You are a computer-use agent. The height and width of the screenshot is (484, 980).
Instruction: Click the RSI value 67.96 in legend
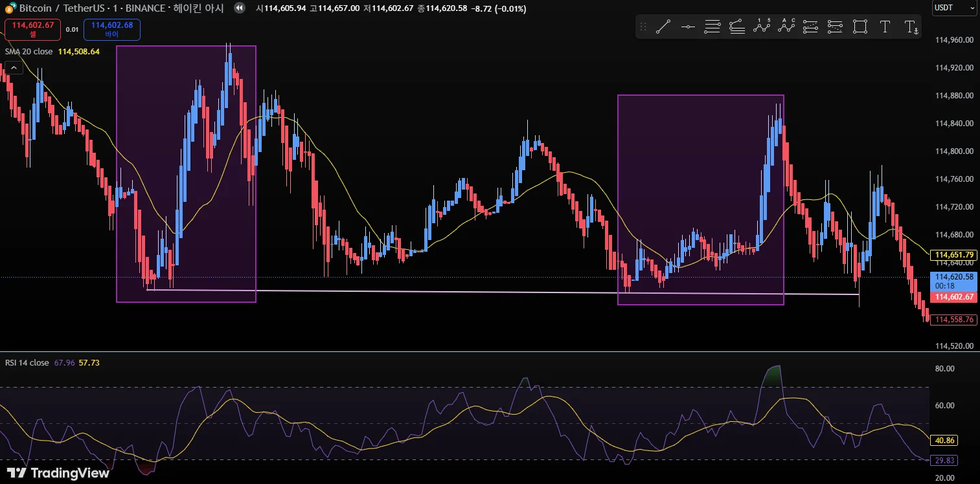(63, 363)
